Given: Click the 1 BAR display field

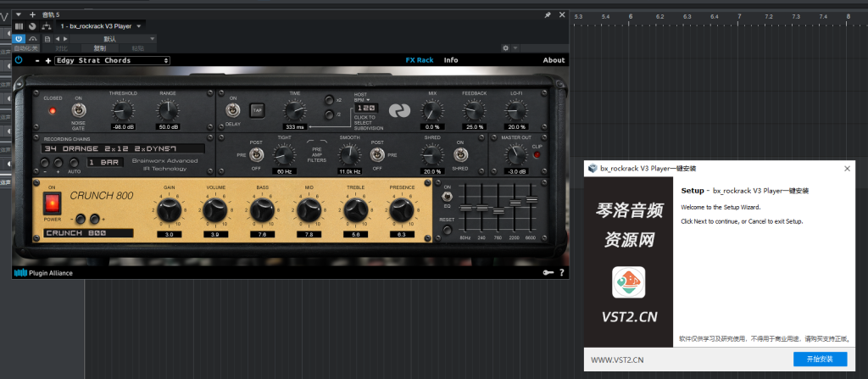Looking at the screenshot, I should tap(104, 162).
